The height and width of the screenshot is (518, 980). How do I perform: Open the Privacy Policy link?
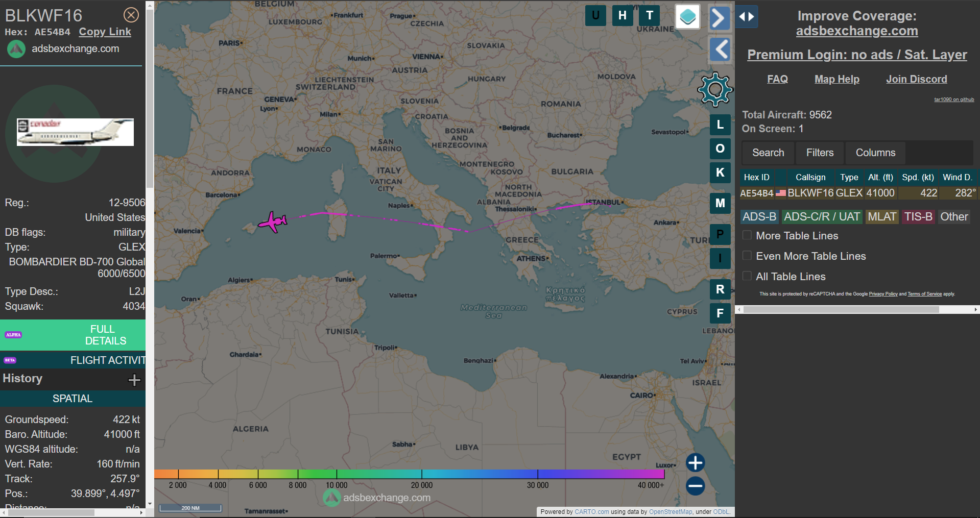pos(883,294)
